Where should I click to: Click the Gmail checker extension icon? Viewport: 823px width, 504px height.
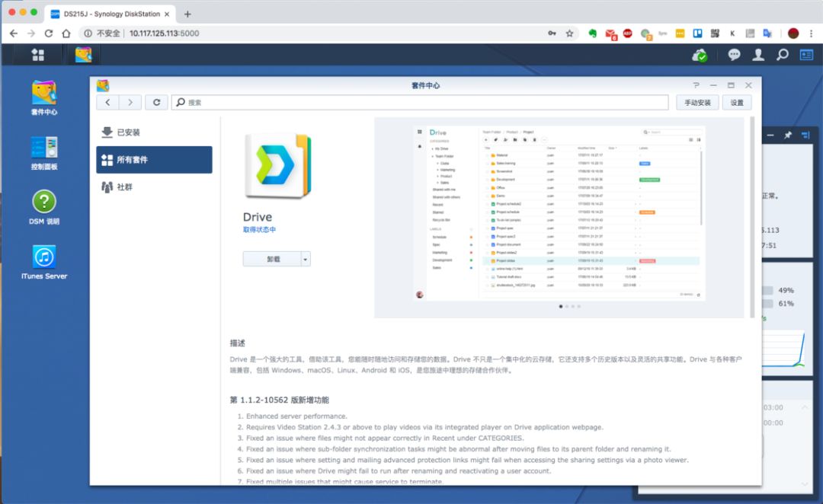[x=610, y=34]
